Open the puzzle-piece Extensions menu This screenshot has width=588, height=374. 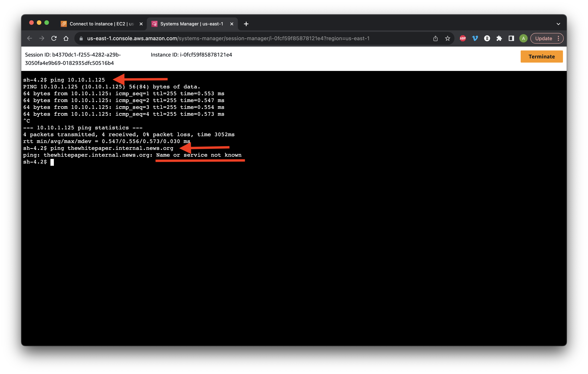click(x=499, y=38)
